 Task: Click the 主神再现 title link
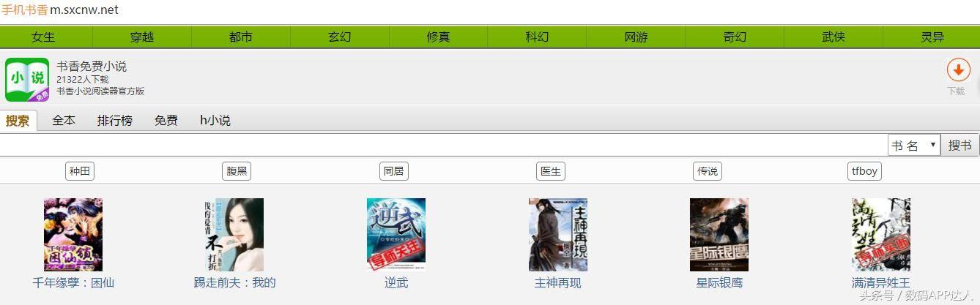(558, 282)
